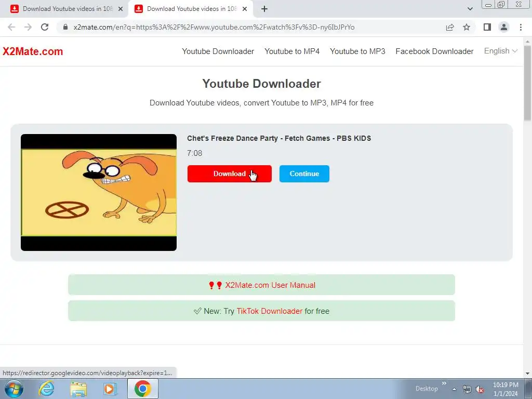This screenshot has width=532, height=399.
Task: Click the browser forward arrow
Action: point(28,27)
